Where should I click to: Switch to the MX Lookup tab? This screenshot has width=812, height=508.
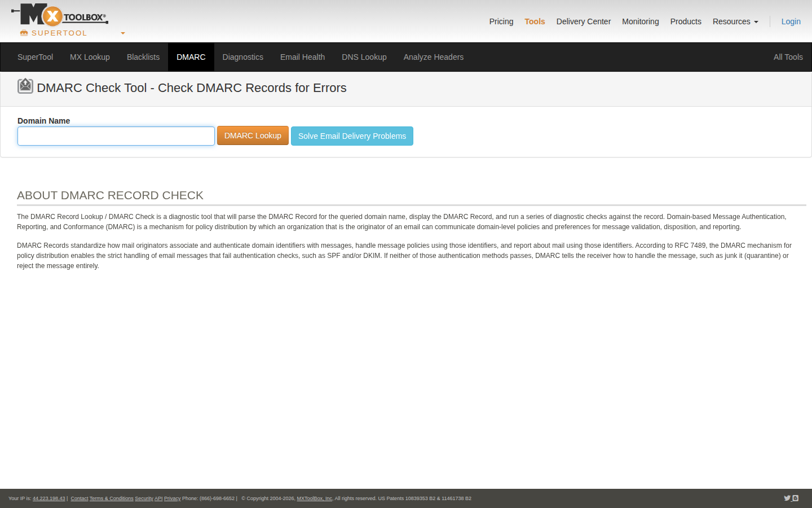click(x=90, y=57)
